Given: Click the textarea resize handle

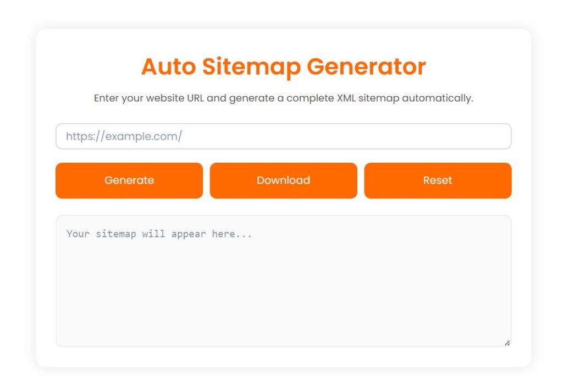Looking at the screenshot, I should (507, 342).
